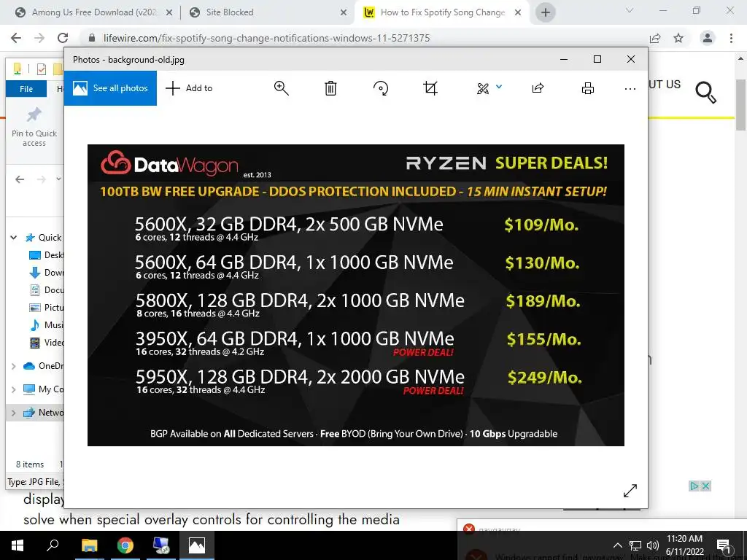Click the network tray icon
Screen dimensions: 747x560
point(635,545)
